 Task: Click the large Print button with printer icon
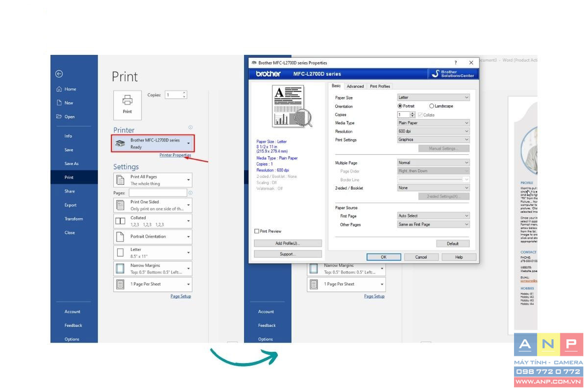point(127,104)
